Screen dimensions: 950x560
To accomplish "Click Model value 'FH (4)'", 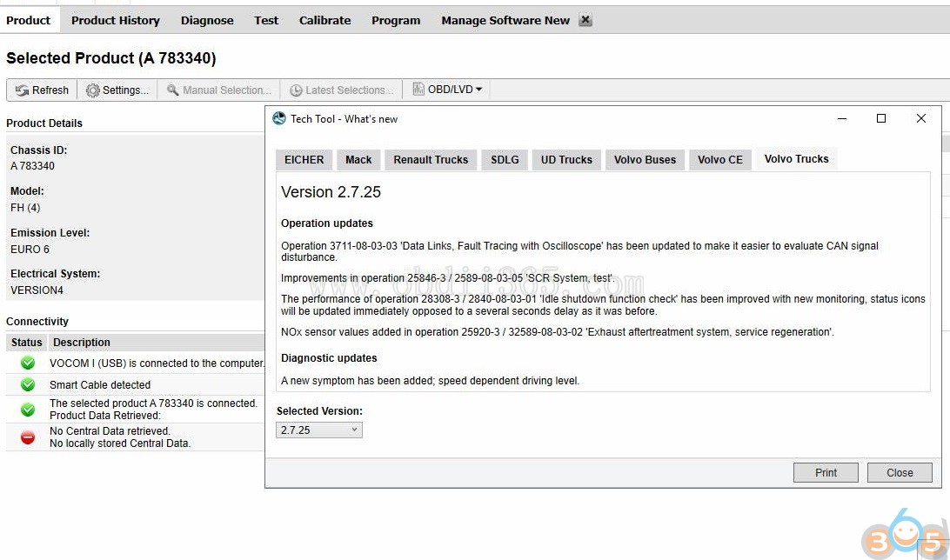I will (x=25, y=208).
